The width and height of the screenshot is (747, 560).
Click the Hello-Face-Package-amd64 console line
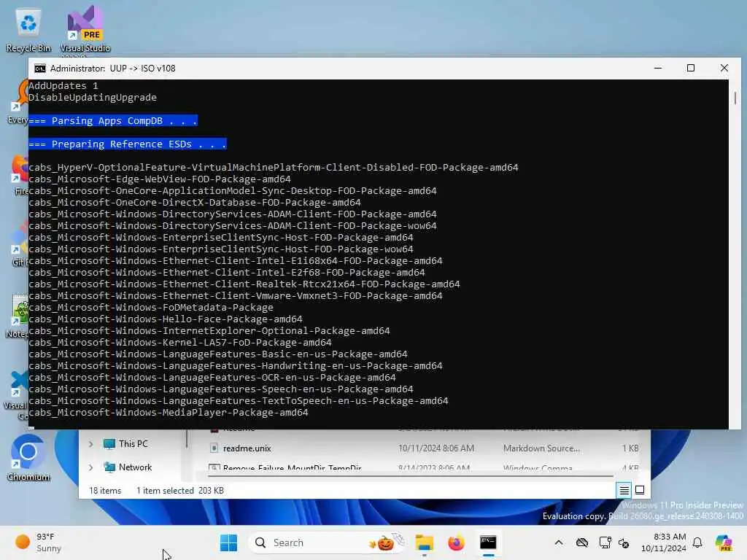[x=166, y=319]
